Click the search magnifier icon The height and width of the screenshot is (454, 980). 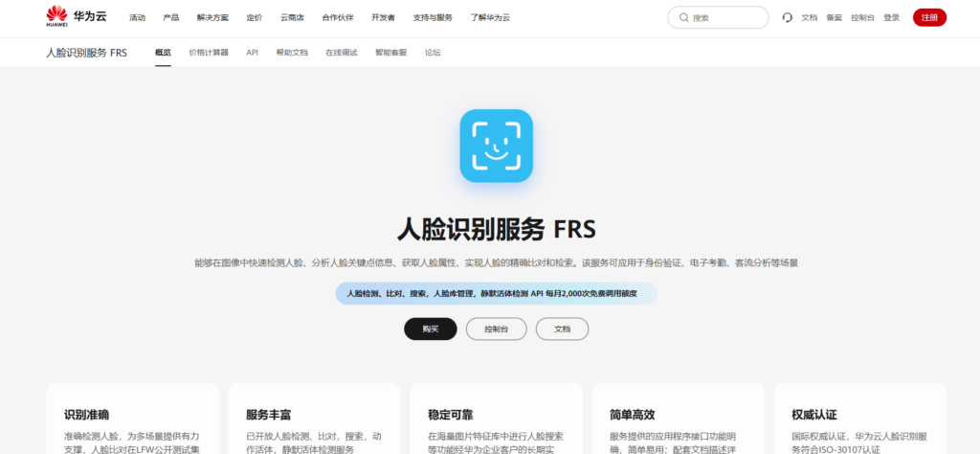(x=683, y=17)
